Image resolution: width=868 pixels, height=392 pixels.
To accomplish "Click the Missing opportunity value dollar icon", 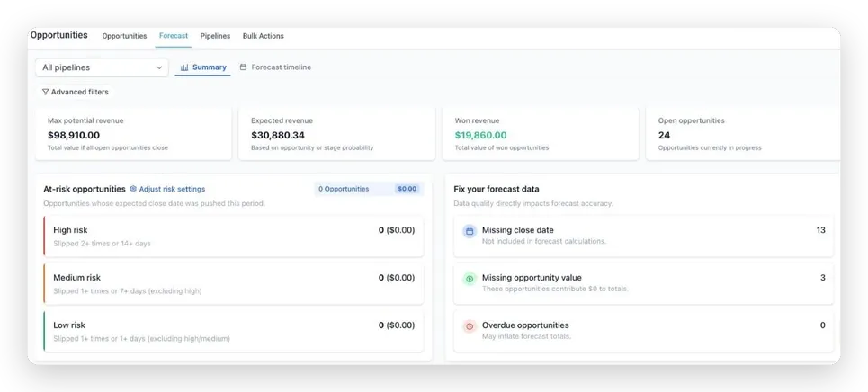I will [x=470, y=279].
